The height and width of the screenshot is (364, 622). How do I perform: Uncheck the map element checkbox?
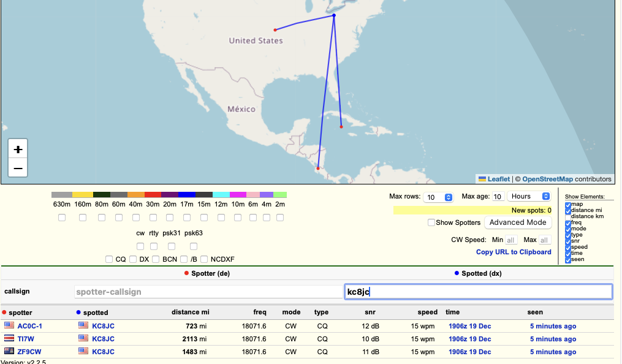tap(568, 205)
